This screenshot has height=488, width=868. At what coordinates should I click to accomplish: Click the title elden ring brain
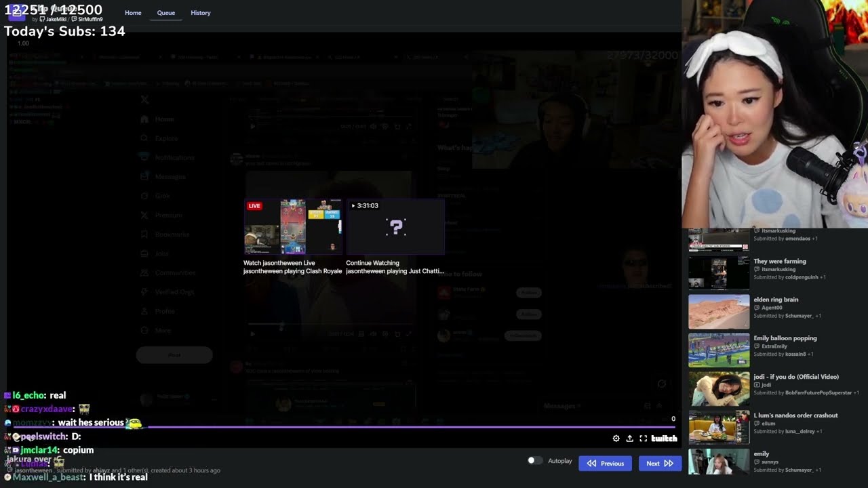point(776,300)
